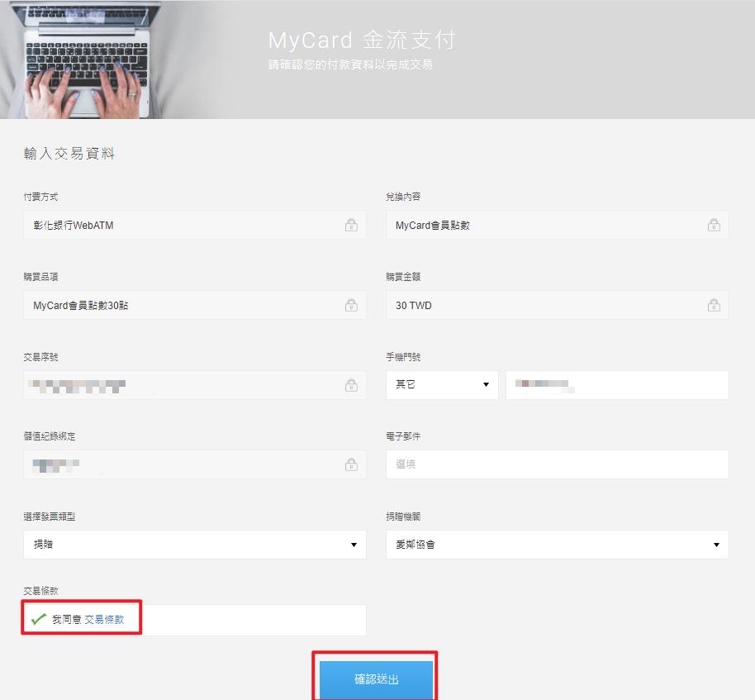This screenshot has height=700, width=755.
Task: Click lock icon in 儲值紀錄綁定 field
Action: 351,465
